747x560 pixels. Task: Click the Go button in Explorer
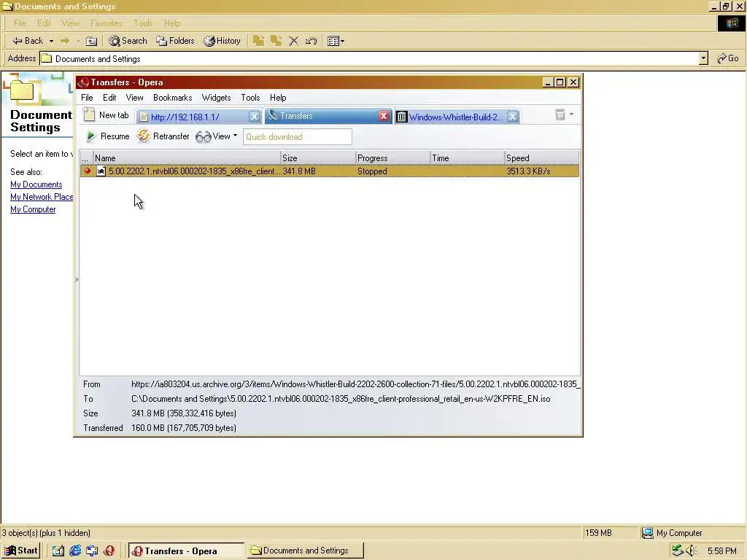[727, 58]
